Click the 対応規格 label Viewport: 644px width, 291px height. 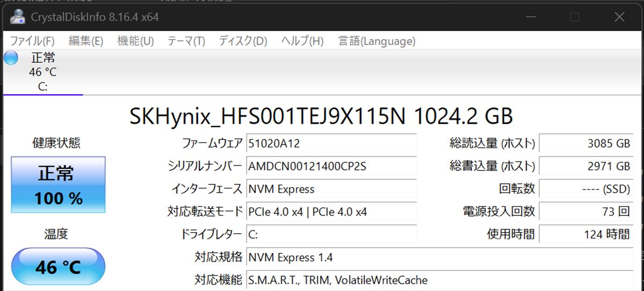coord(219,257)
